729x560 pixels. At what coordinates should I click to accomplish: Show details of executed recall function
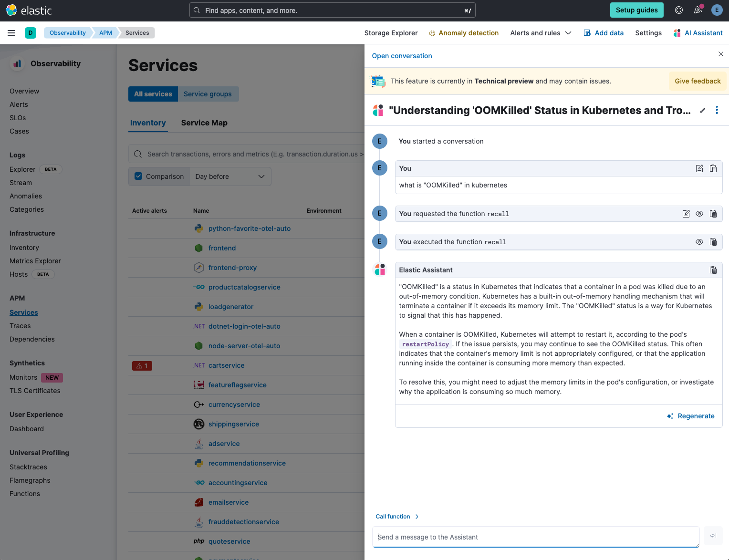(699, 242)
